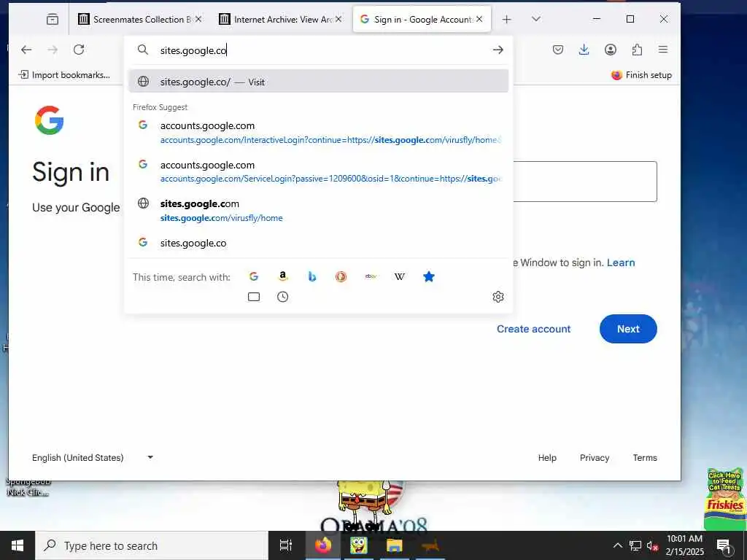Viewport: 747px width, 560px height.
Task: Show hidden system tray icons
Action: (617, 545)
